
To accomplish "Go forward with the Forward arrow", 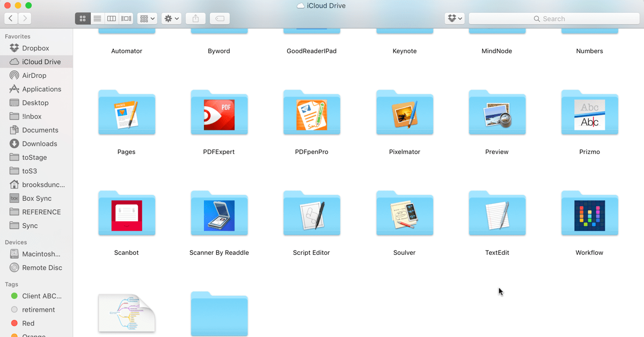I will (25, 18).
